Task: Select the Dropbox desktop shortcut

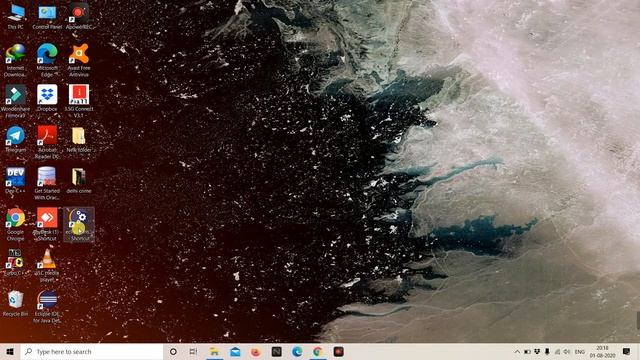Action: [47, 98]
